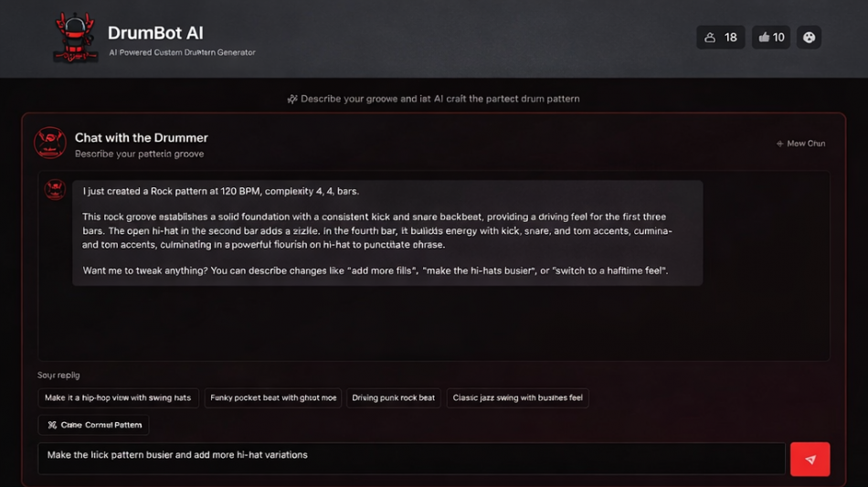Click the empty chat area below message
The width and height of the screenshot is (868, 487).
tap(433, 324)
